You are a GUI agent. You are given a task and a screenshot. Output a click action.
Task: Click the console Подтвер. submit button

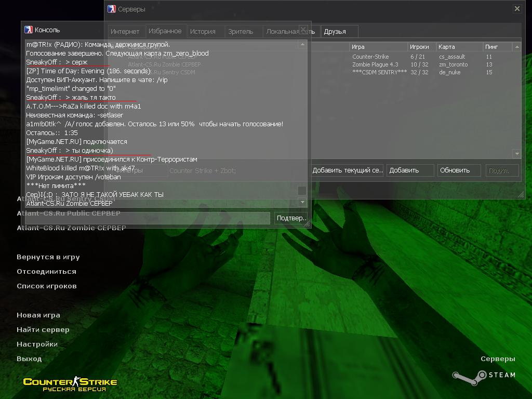point(291,218)
